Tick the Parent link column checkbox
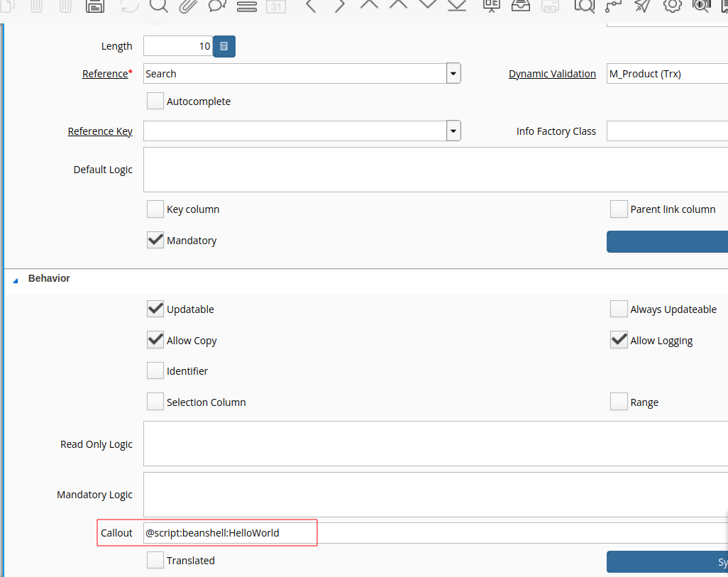 (x=619, y=209)
